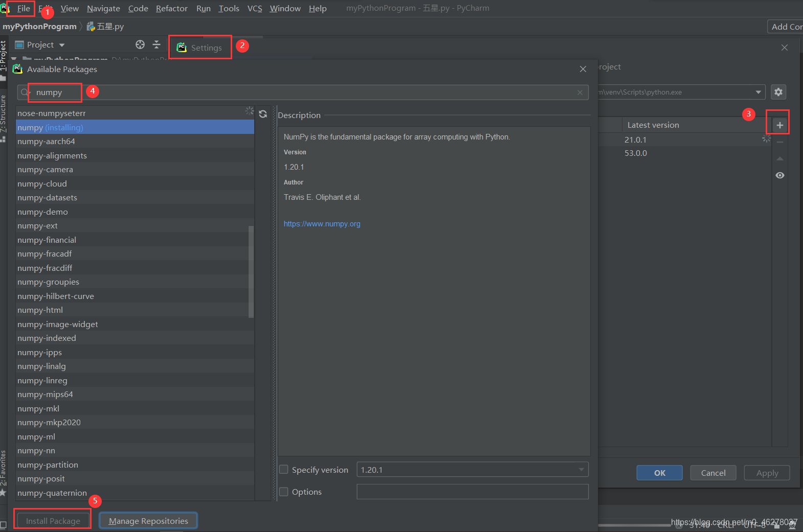Select the numpy-partition package
This screenshot has width=803, height=532.
[x=135, y=465]
